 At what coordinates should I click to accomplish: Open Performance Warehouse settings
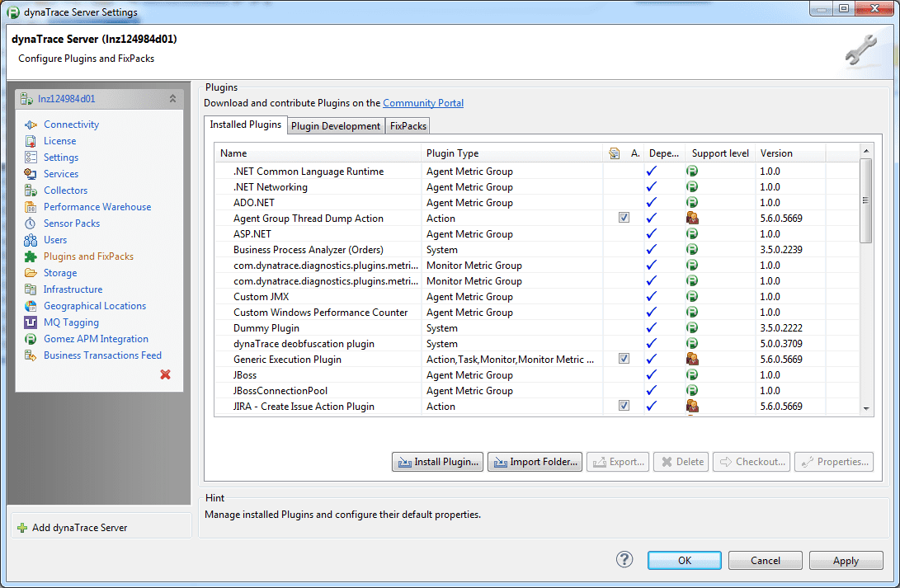97,207
